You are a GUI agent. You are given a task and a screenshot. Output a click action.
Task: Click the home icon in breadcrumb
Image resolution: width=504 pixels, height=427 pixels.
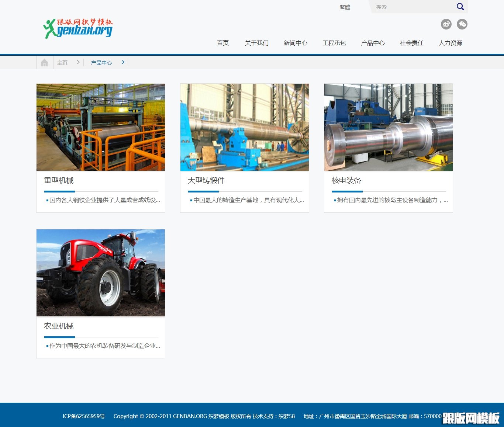[x=45, y=63]
